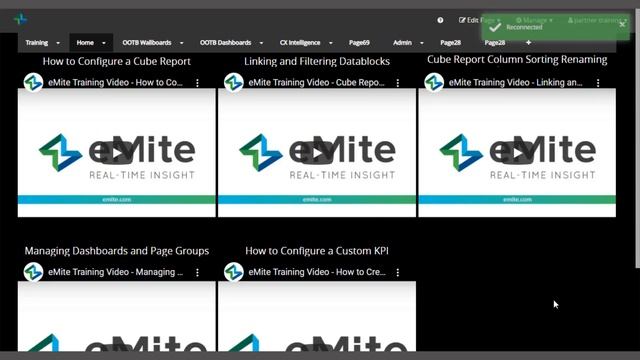Click the 'Managing Dashboards and Page Groups' heading

(x=117, y=251)
